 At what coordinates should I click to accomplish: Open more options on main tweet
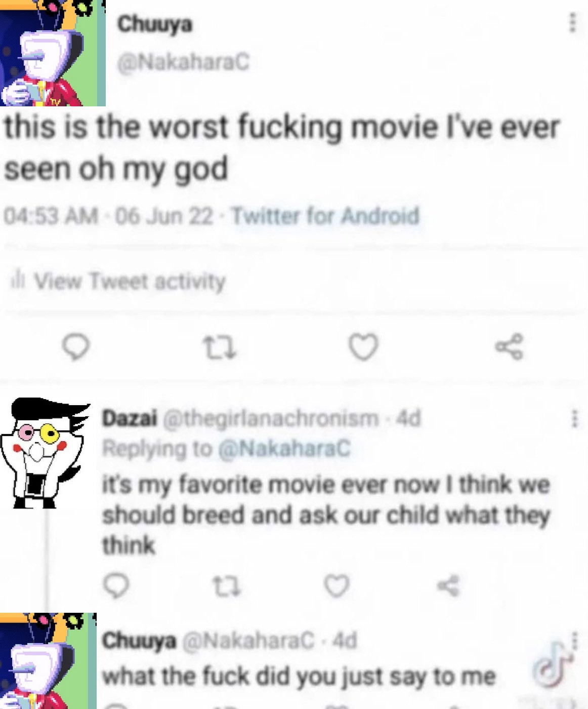[x=572, y=23]
